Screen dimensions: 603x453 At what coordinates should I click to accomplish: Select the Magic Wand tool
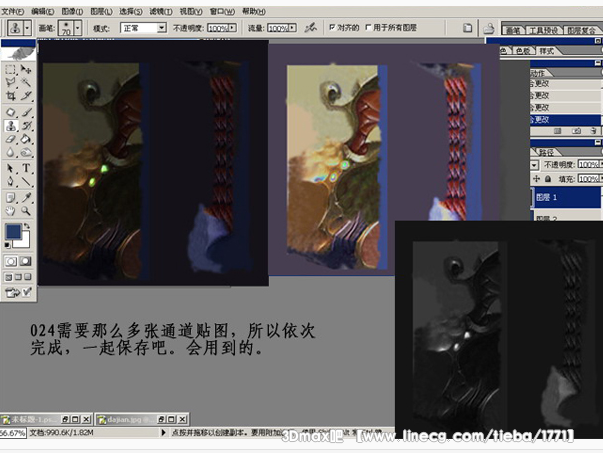point(26,82)
